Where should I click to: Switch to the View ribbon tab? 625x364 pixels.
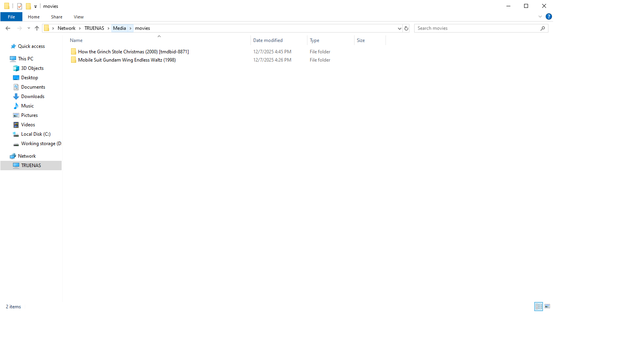(79, 17)
